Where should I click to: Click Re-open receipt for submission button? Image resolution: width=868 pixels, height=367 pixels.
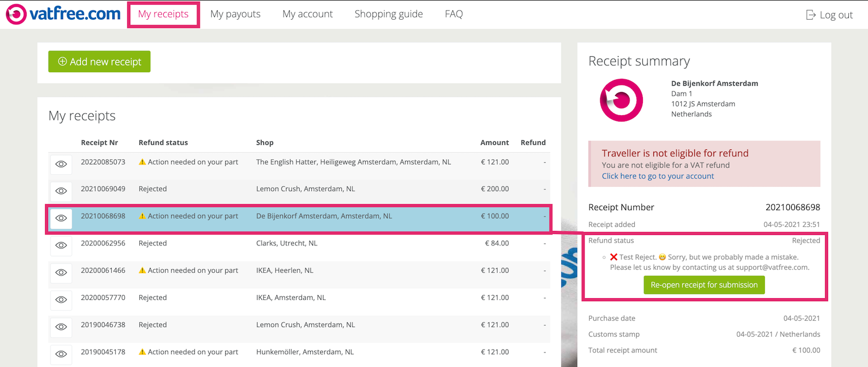coord(704,285)
